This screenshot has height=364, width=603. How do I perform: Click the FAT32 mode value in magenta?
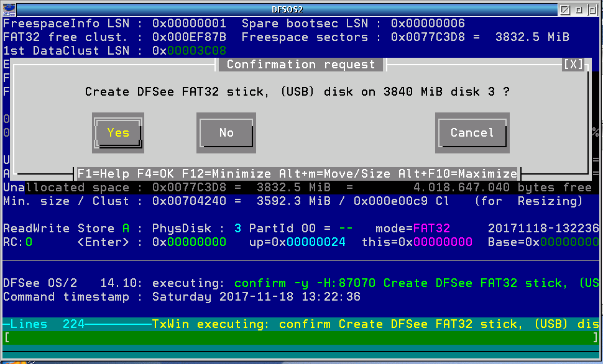pyautogui.click(x=431, y=229)
